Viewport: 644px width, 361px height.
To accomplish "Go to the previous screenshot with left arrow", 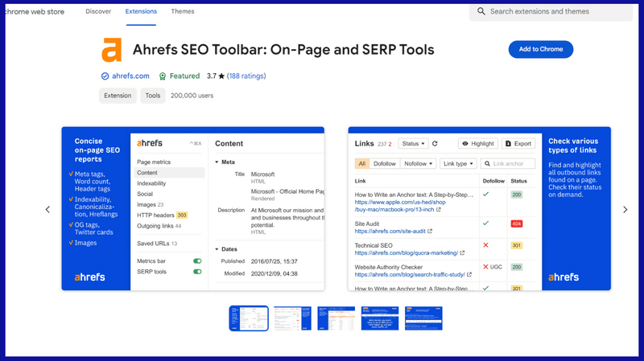I will [x=47, y=210].
